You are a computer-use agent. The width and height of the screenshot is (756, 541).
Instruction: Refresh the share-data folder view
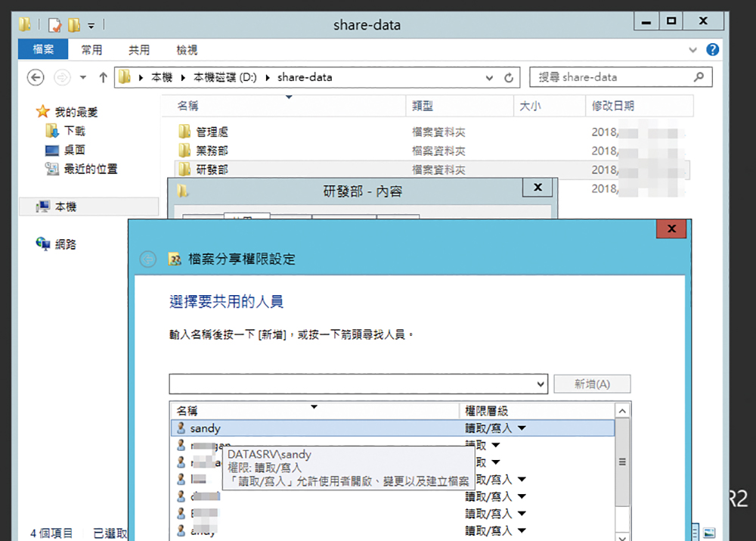(509, 78)
